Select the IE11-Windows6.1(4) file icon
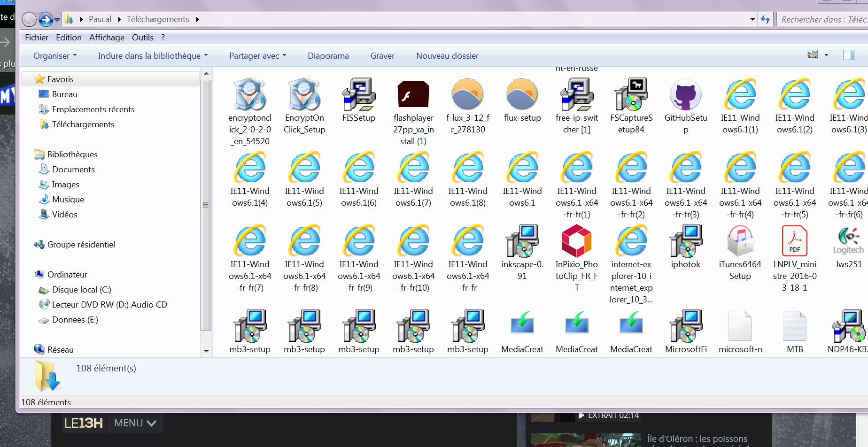The width and height of the screenshot is (868, 447). point(250,168)
